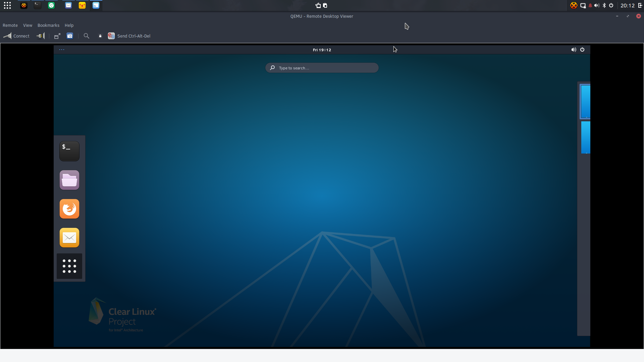Image resolution: width=644 pixels, height=362 pixels.
Task: Open the terminal in host taskbar
Action: [x=38, y=5]
